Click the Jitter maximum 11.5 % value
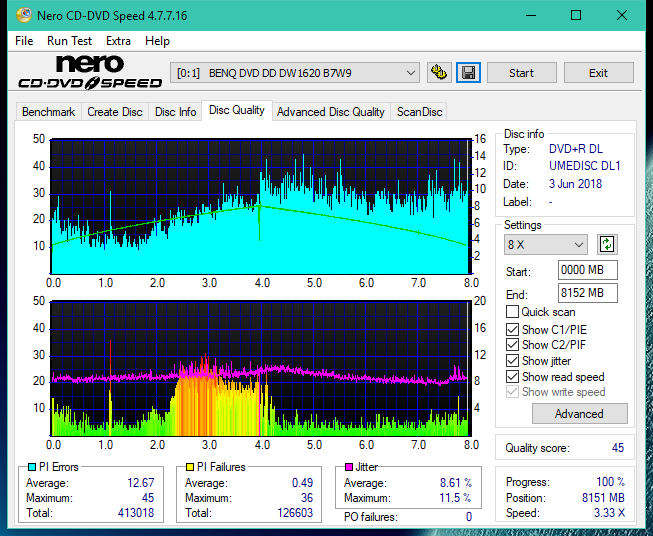 (456, 498)
